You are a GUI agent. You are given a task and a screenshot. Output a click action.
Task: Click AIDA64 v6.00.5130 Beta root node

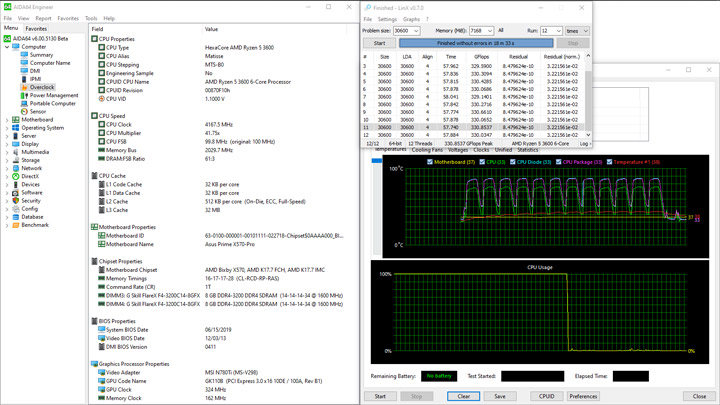(x=40, y=39)
